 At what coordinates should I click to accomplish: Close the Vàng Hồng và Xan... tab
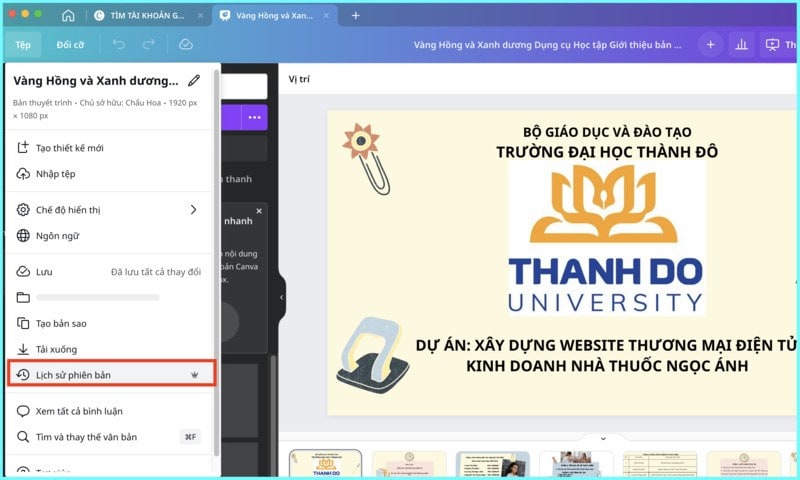pos(326,16)
